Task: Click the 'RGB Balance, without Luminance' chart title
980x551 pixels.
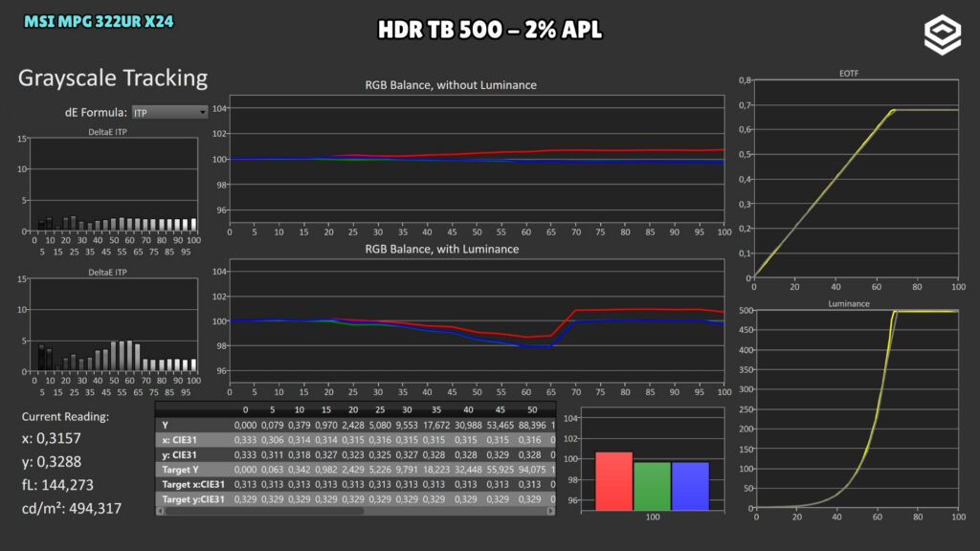Action: (451, 85)
